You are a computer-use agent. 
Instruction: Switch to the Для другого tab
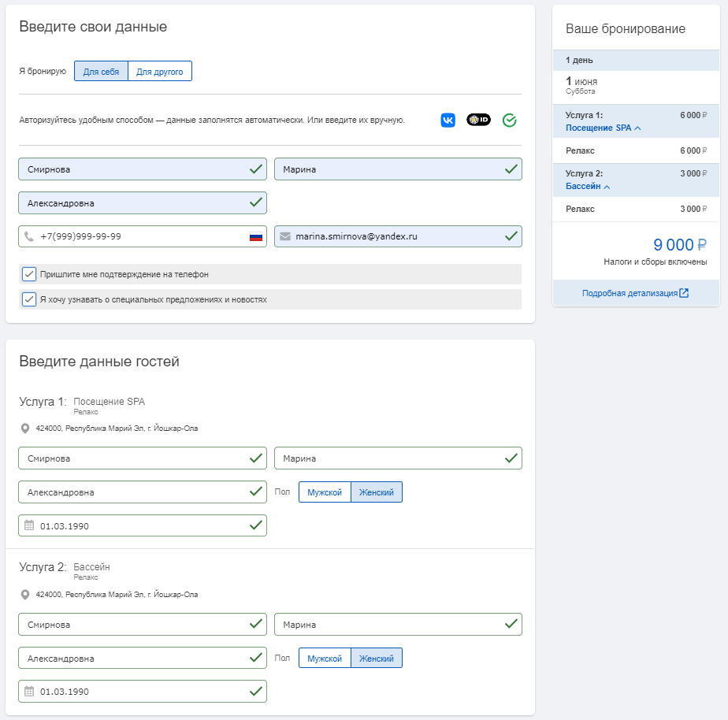click(160, 71)
